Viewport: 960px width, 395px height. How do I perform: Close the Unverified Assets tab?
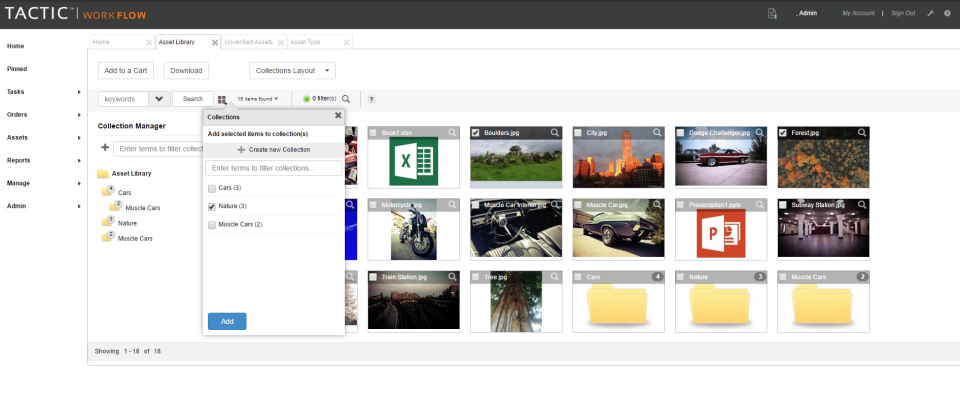[280, 43]
